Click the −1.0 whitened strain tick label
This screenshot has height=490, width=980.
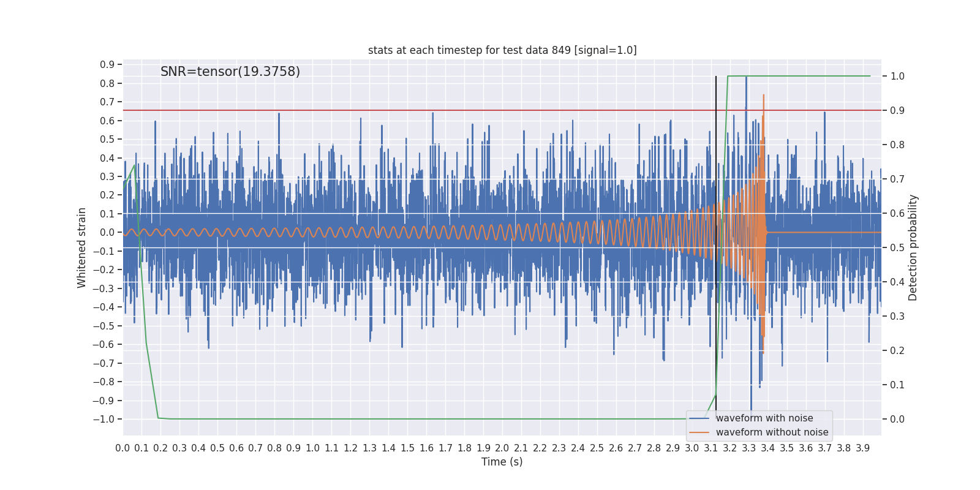[x=104, y=420]
